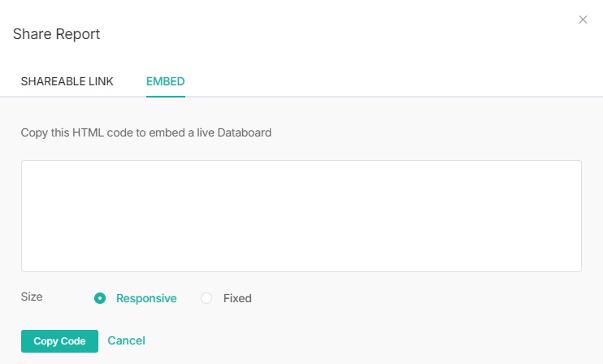Switch to the Shareable Link tab
Image resolution: width=603 pixels, height=364 pixels.
point(67,81)
